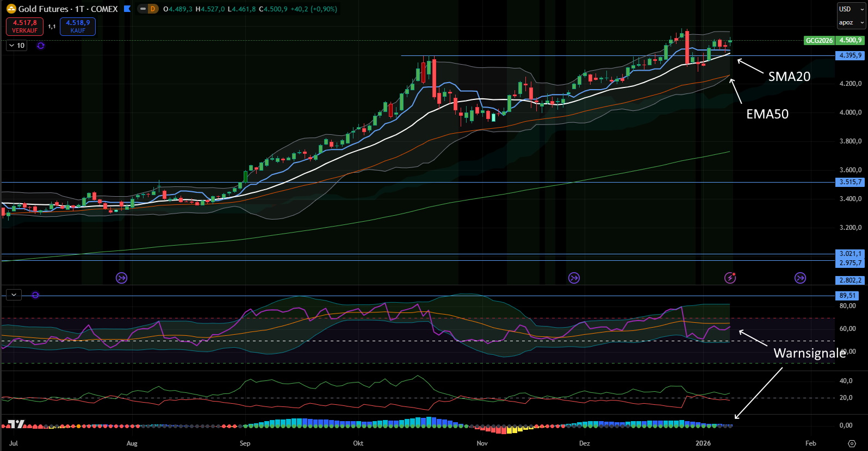
Task: Click the Gold Futures symbol logo icon
Action: (11, 9)
